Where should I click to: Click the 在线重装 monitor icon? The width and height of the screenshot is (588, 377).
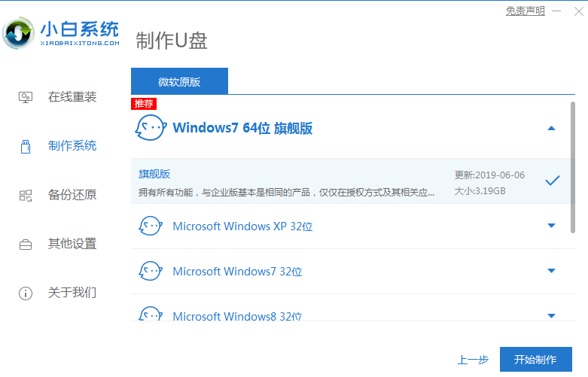coord(26,97)
